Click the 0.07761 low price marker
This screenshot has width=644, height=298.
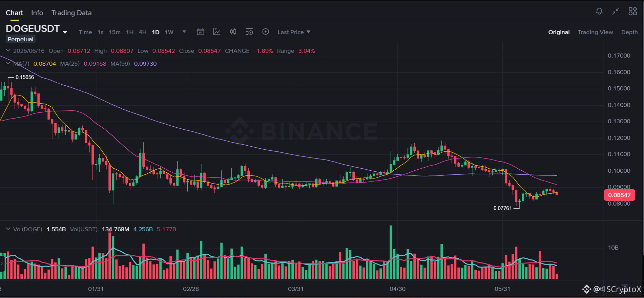[502, 208]
